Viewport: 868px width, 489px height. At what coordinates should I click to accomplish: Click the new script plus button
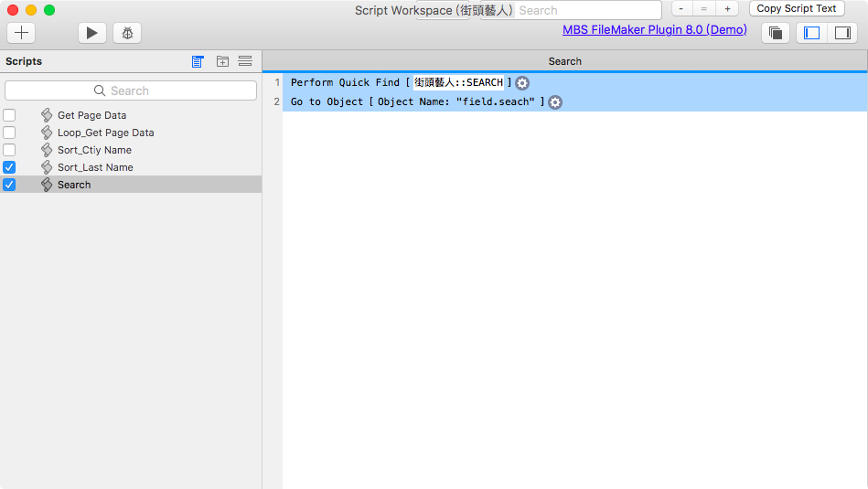pos(21,33)
